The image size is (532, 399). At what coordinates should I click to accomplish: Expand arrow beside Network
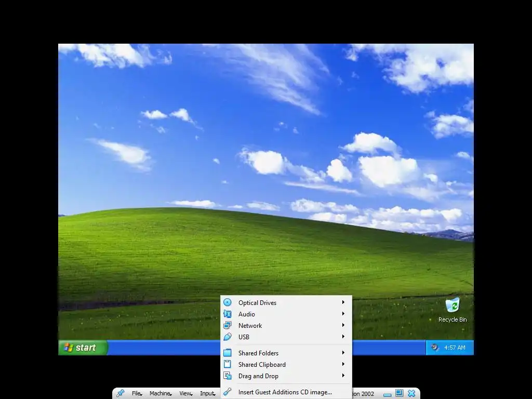(x=343, y=325)
